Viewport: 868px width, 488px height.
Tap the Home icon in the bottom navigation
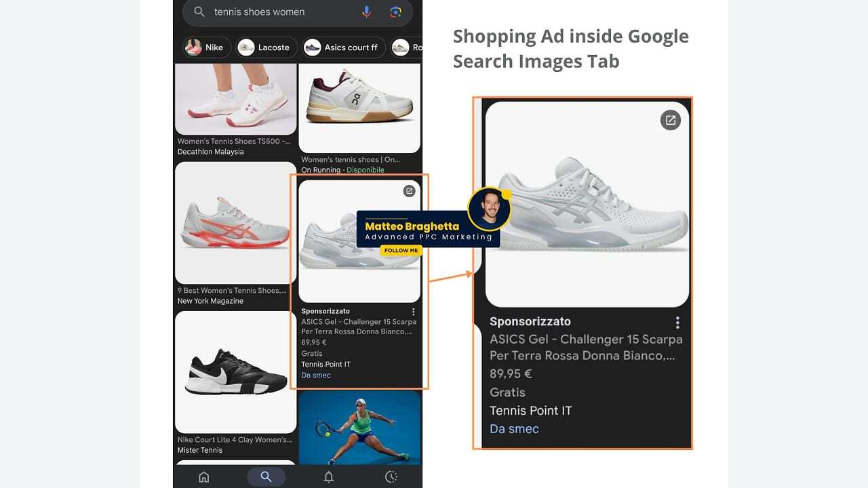click(203, 476)
